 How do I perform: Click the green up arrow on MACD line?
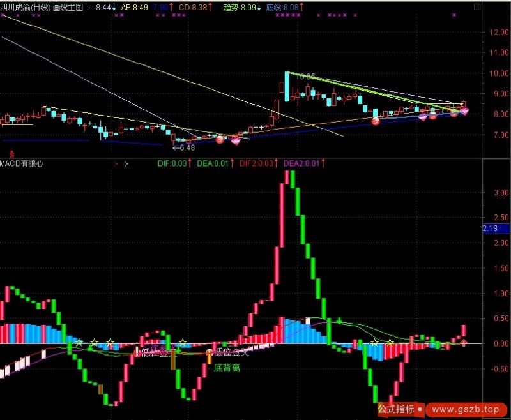(x=339, y=319)
